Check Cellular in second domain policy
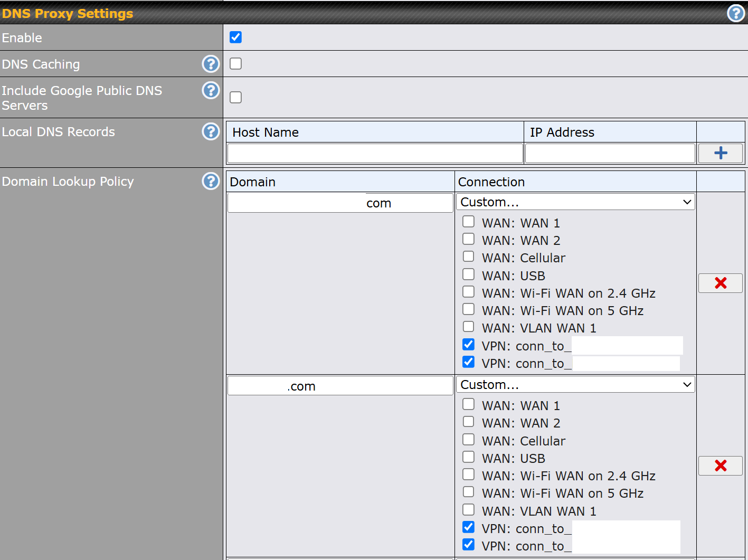This screenshot has width=748, height=560. click(468, 439)
